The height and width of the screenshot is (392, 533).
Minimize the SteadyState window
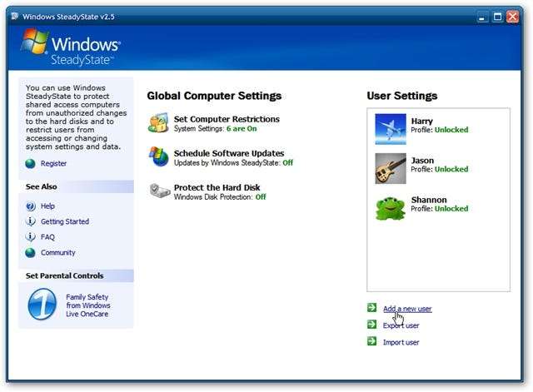(x=481, y=17)
